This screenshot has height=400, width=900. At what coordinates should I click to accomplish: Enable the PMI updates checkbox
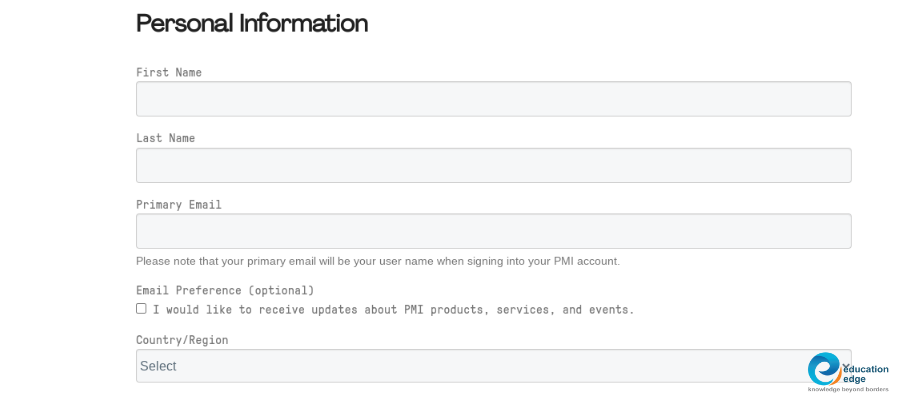click(141, 309)
